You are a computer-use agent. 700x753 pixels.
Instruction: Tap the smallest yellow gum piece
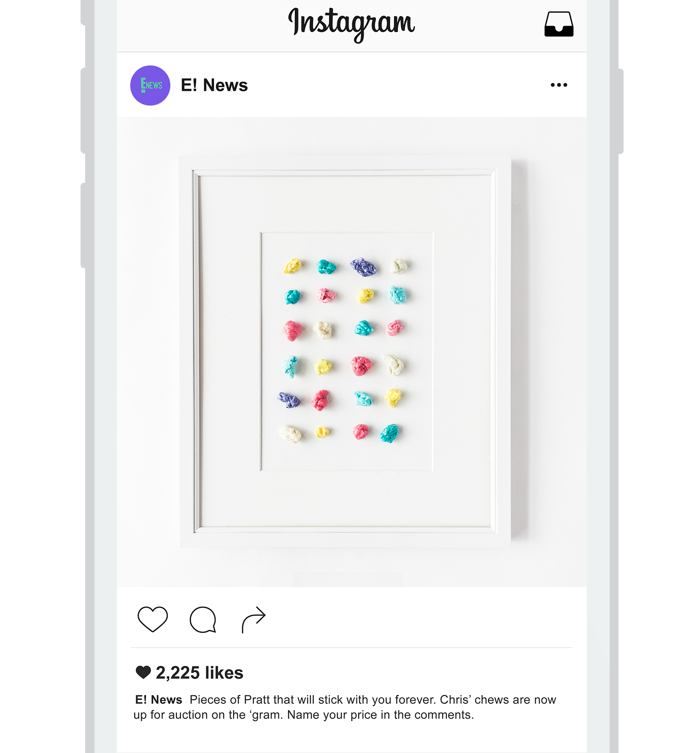coord(322,432)
